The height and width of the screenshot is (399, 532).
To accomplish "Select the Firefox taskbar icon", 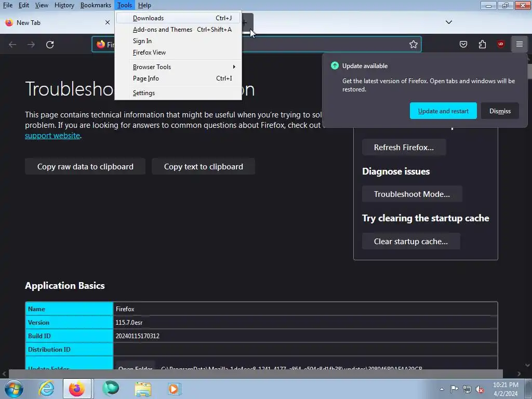I will (x=77, y=389).
